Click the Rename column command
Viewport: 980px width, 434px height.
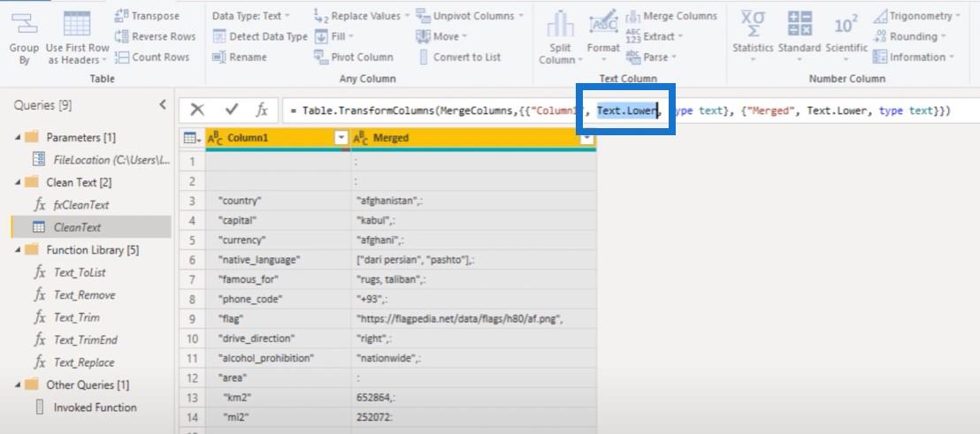pos(240,57)
